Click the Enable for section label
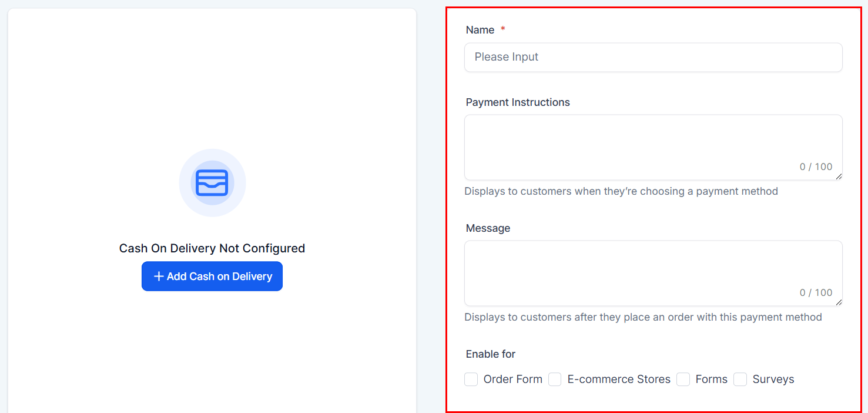 coord(491,354)
